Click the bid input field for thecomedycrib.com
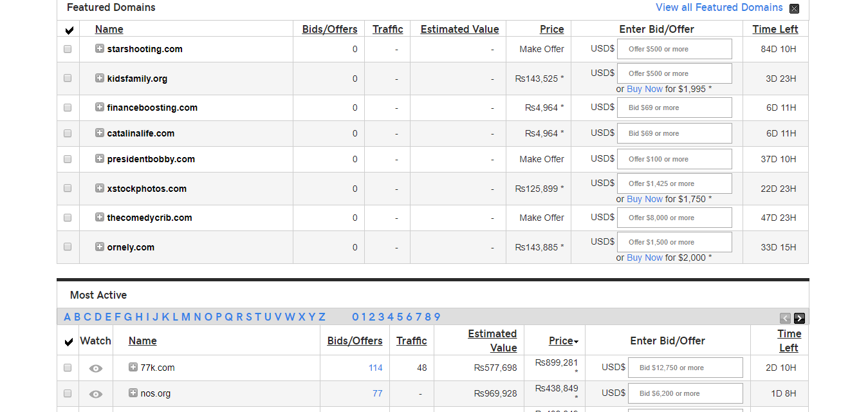868x412 pixels. [674, 218]
